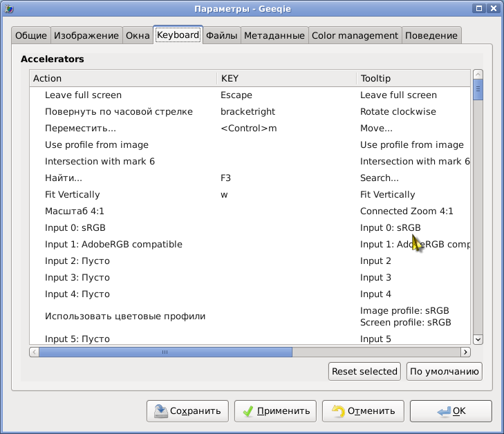504x434 pixels.
Task: Click Применить apply button
Action: [x=275, y=411]
